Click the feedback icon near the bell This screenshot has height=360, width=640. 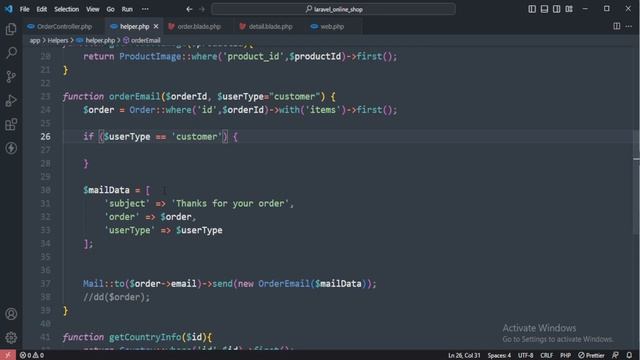[x=615, y=355]
